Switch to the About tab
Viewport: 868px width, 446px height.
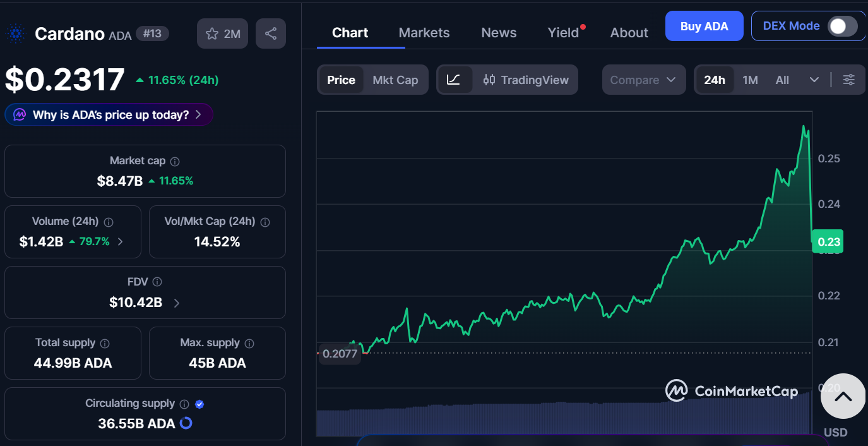tap(629, 33)
